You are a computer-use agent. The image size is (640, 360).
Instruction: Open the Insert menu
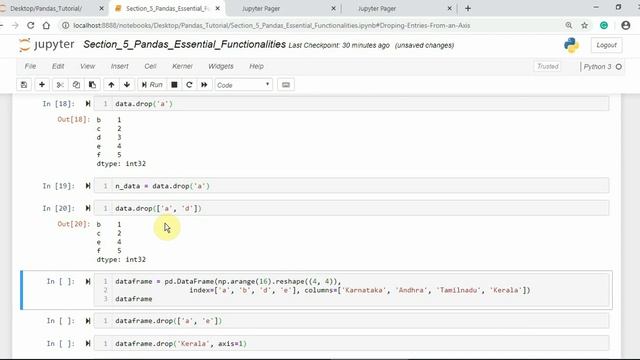120,66
